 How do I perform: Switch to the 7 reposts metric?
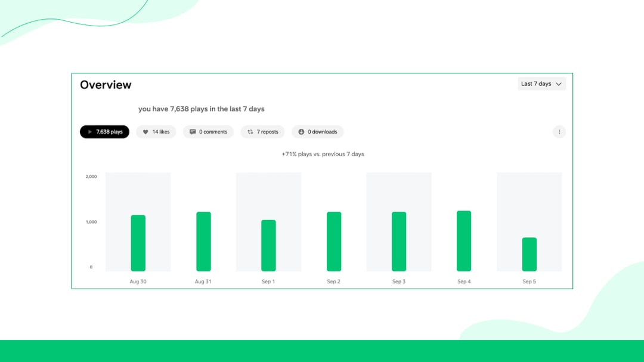(262, 132)
